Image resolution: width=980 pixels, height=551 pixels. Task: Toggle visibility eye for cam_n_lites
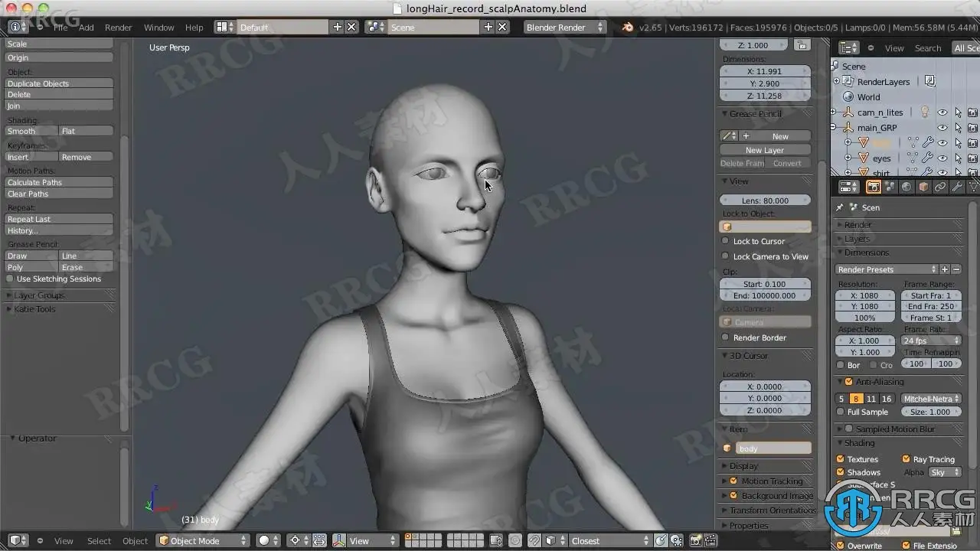[x=942, y=112]
